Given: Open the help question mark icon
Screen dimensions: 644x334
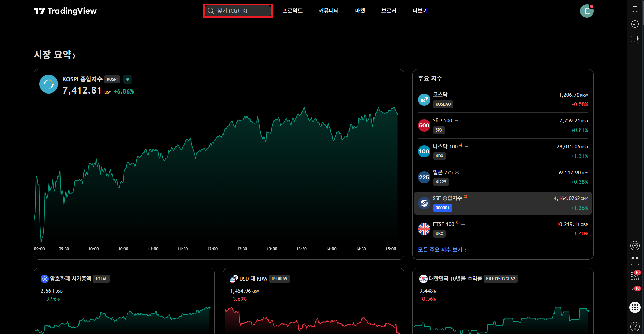Looking at the screenshot, I should (x=635, y=326).
